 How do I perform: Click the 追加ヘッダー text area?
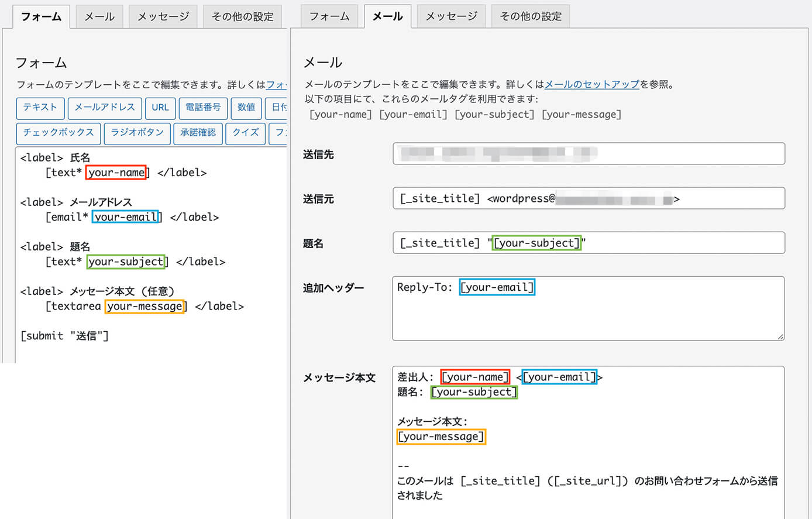point(589,308)
